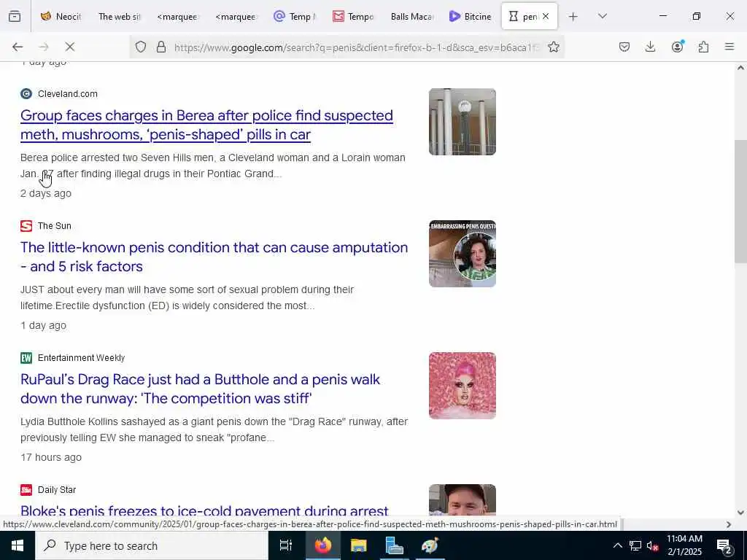Viewport: 747px width, 560px height.
Task: Open Entertainment Weekly Drag Race article
Action: pos(200,389)
